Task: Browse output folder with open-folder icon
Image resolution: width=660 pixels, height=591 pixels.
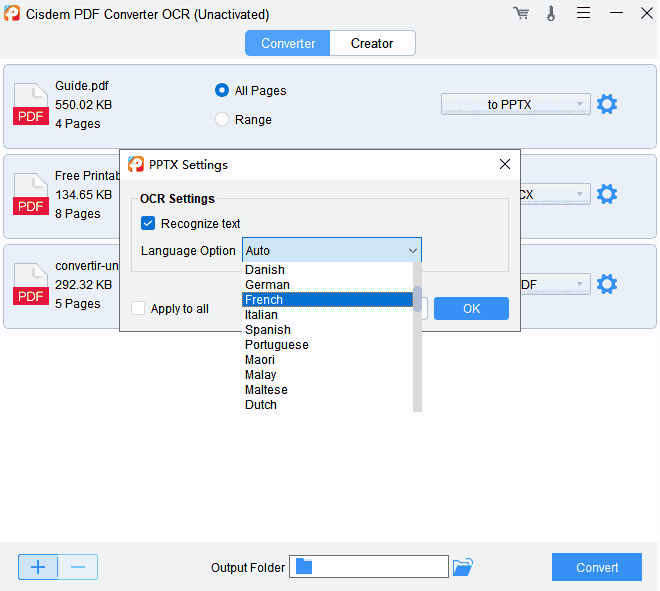Action: point(463,567)
